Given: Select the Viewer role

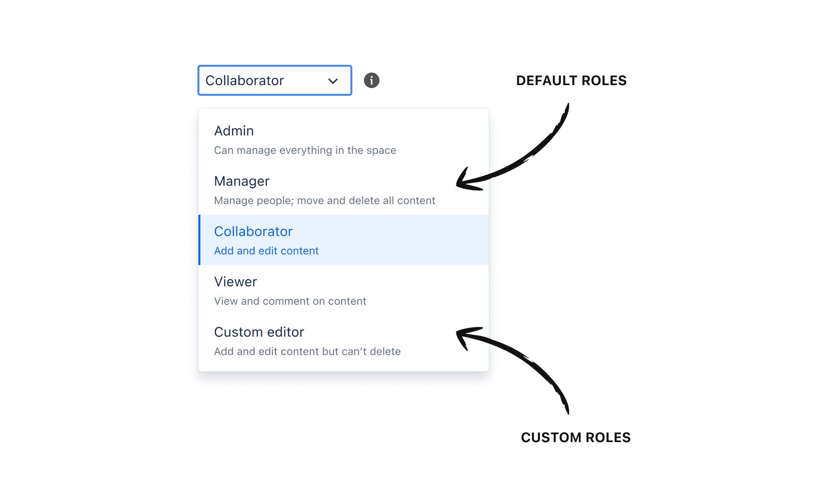Looking at the screenshot, I should click(344, 290).
